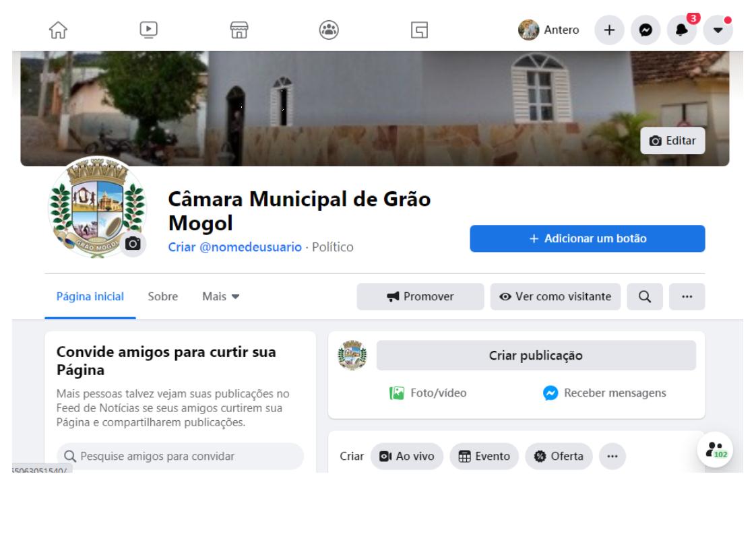Toggle Ver como visitante view
Screen dimensions: 756x534
coord(555,297)
